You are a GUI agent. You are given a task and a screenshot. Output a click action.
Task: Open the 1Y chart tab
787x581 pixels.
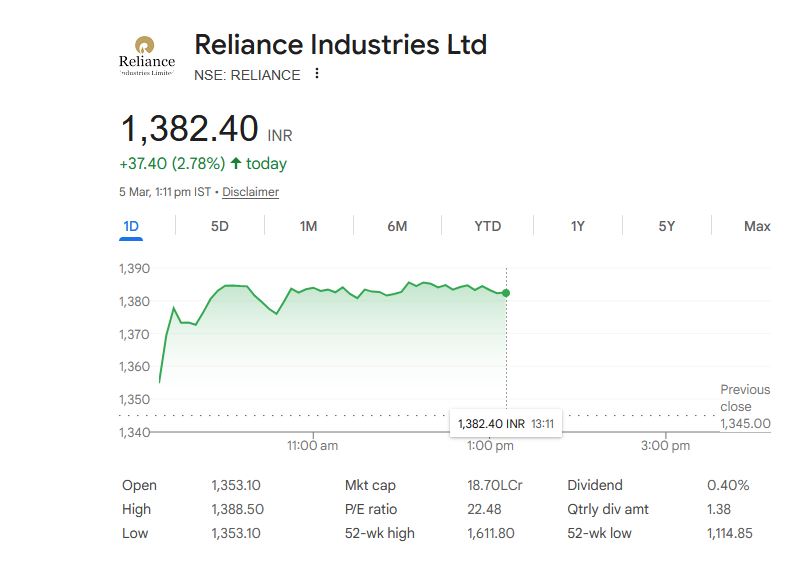pos(577,226)
